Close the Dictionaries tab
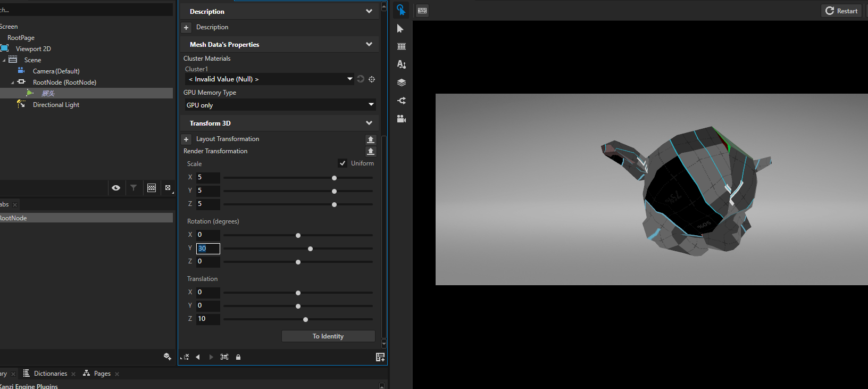Image resolution: width=868 pixels, height=389 pixels. coord(73,374)
